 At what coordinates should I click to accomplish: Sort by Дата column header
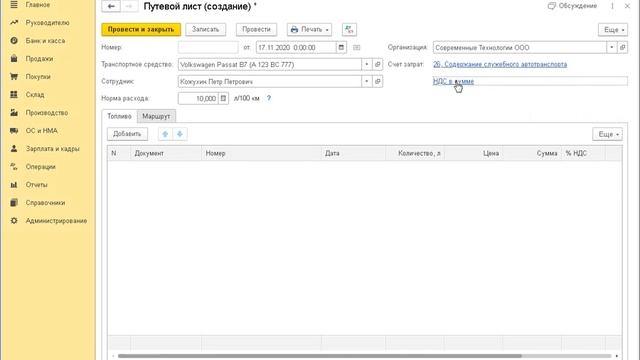(x=353, y=153)
